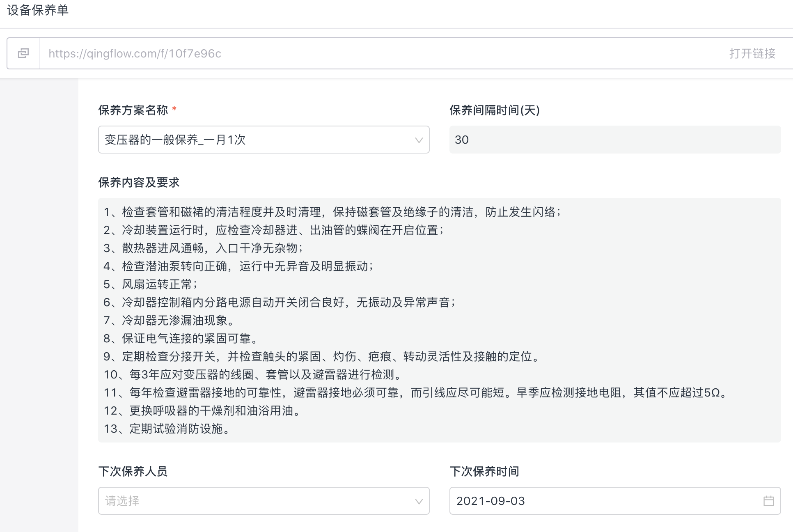Click the chevron arrow in 下次保养人员 field
The height and width of the screenshot is (532, 793).
pyautogui.click(x=419, y=501)
